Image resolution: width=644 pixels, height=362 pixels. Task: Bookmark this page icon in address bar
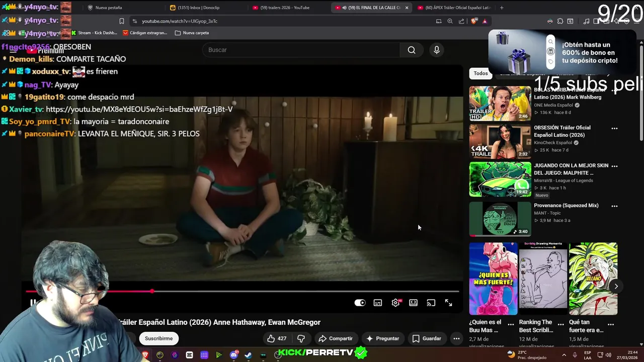click(x=121, y=21)
